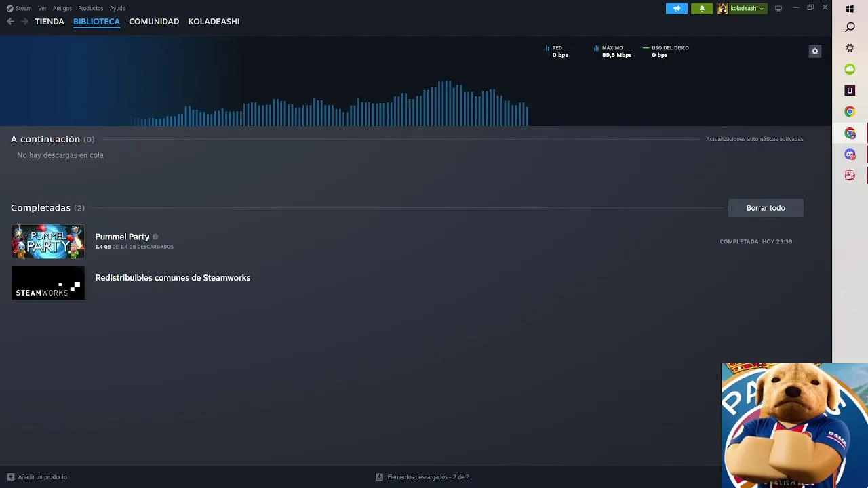
Task: Open the Ayuda menu
Action: pyautogui.click(x=117, y=8)
